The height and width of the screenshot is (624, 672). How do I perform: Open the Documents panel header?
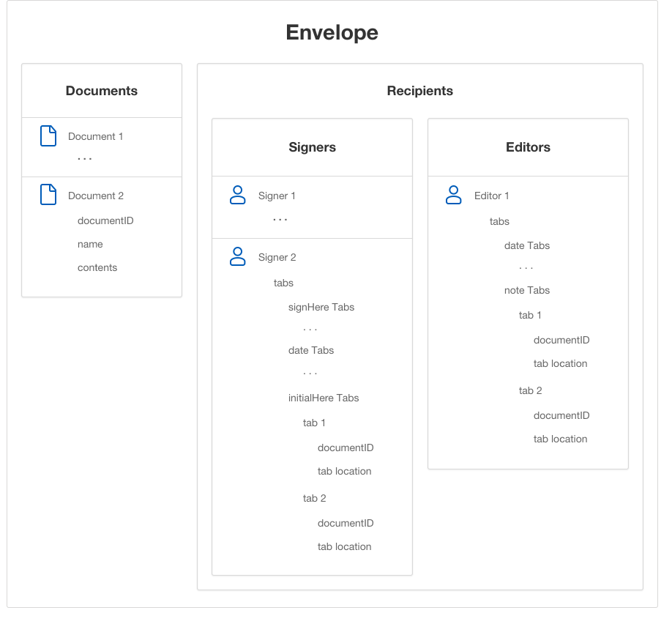[101, 91]
